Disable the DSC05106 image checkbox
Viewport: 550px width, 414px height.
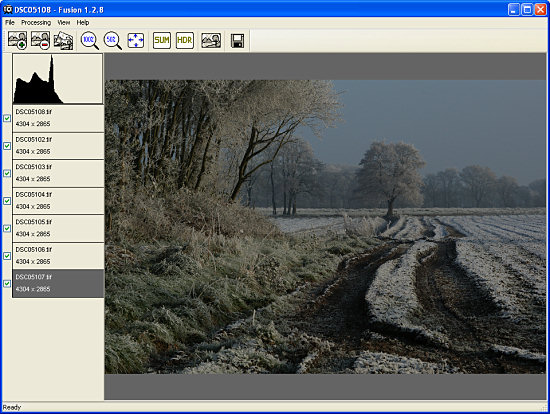coord(7,256)
